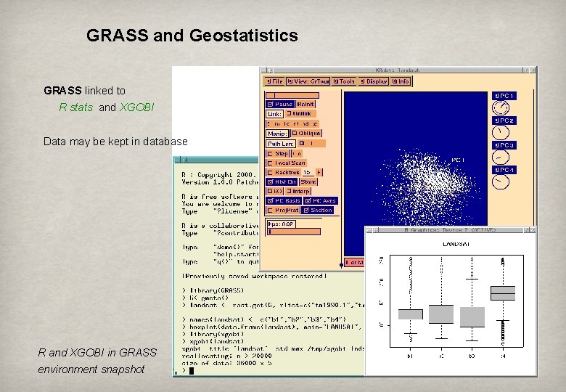Open the Tools menu in XGobi
This screenshot has height=392, width=566.
pyautogui.click(x=344, y=81)
